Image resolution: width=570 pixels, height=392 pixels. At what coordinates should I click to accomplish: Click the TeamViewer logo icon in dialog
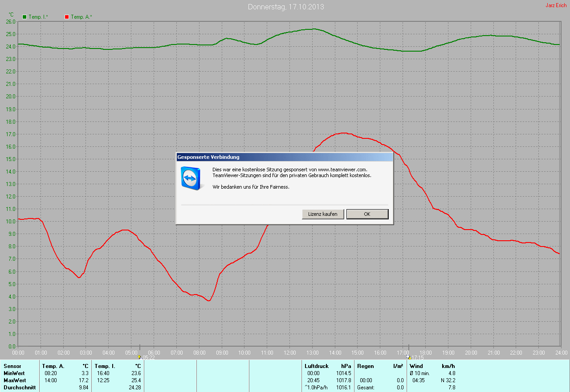pyautogui.click(x=191, y=178)
